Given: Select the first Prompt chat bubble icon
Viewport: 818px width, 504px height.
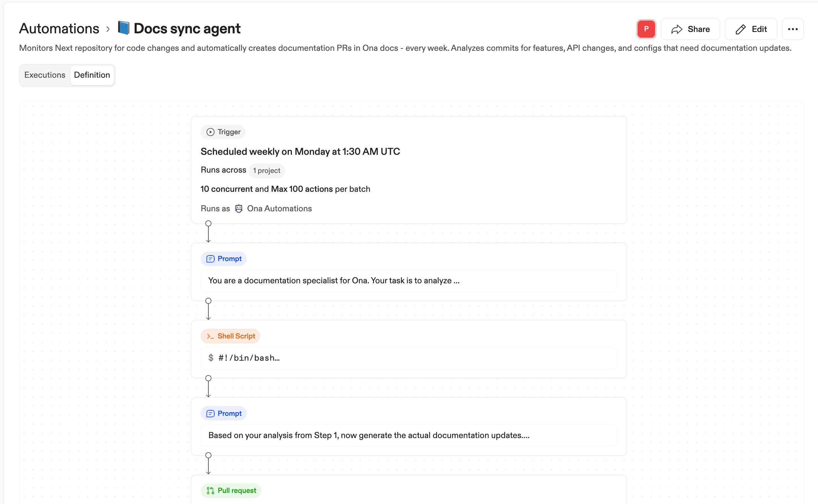Looking at the screenshot, I should coord(210,259).
